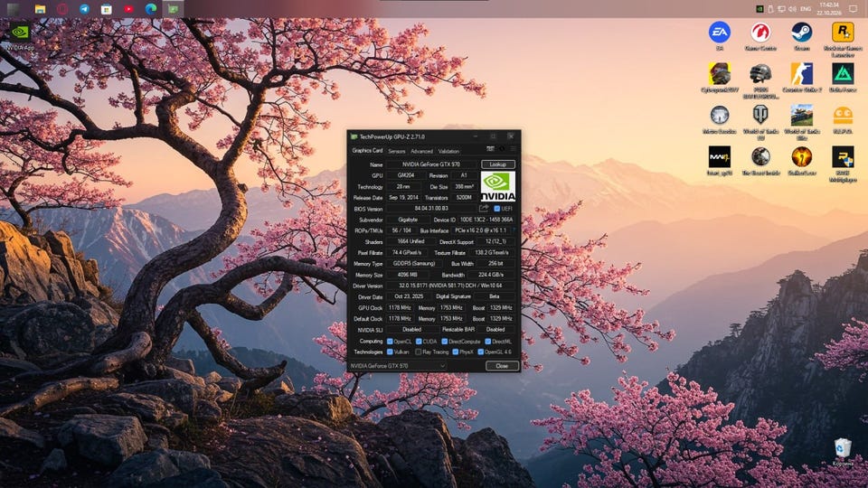Viewport: 868px width, 488px height.
Task: Switch to the Advanced tab
Action: coord(421,151)
